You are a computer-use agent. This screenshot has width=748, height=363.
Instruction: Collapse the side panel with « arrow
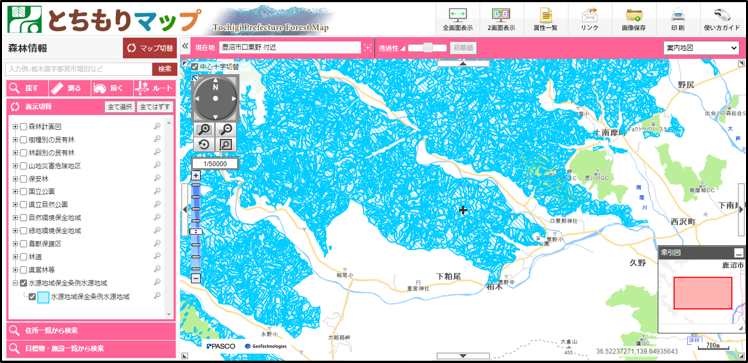tap(186, 47)
